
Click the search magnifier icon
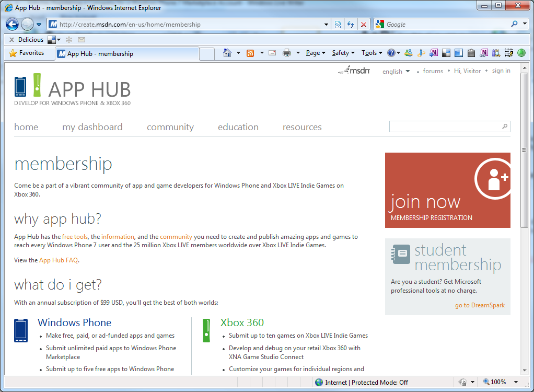pos(514,24)
